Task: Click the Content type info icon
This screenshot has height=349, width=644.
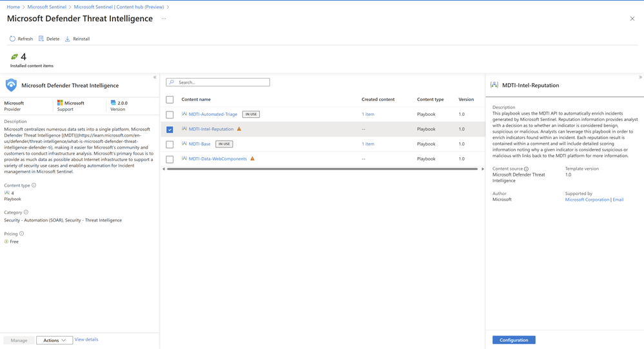Action: 34,185
